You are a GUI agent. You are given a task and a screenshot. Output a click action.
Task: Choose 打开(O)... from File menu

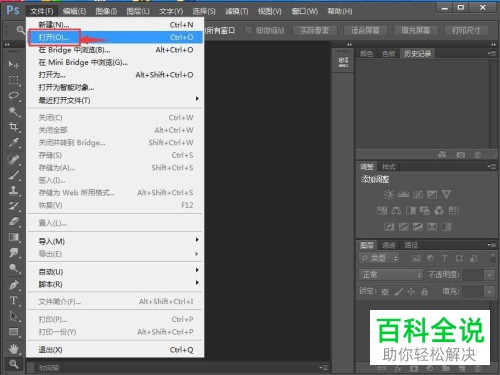coord(115,37)
